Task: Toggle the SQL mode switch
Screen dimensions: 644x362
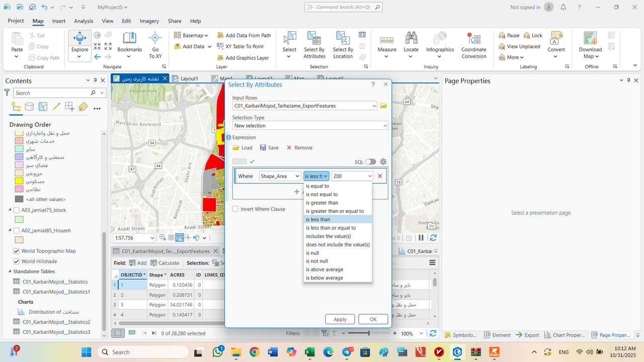Action: pos(371,162)
